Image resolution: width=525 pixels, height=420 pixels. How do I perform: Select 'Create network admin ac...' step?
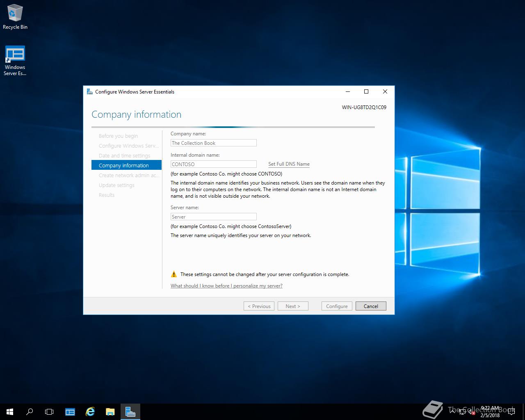126,175
